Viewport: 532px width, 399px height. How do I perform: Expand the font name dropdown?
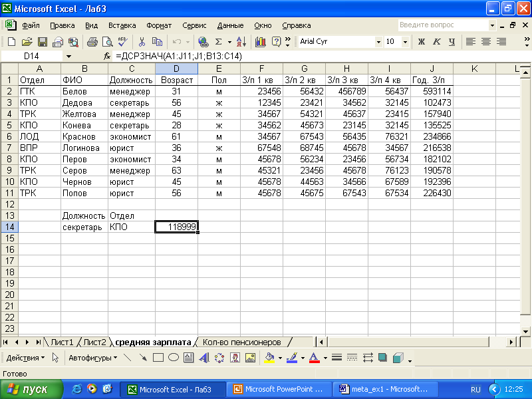coord(378,42)
